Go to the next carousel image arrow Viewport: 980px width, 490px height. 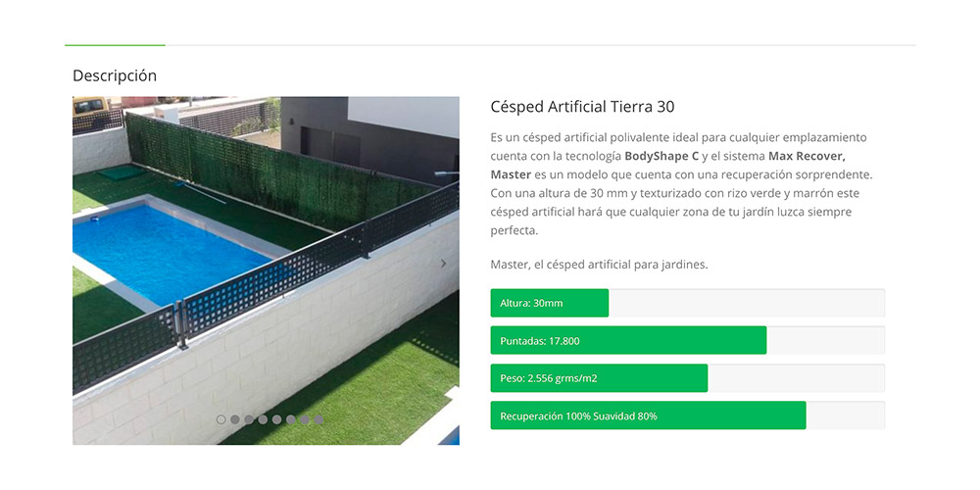443,264
